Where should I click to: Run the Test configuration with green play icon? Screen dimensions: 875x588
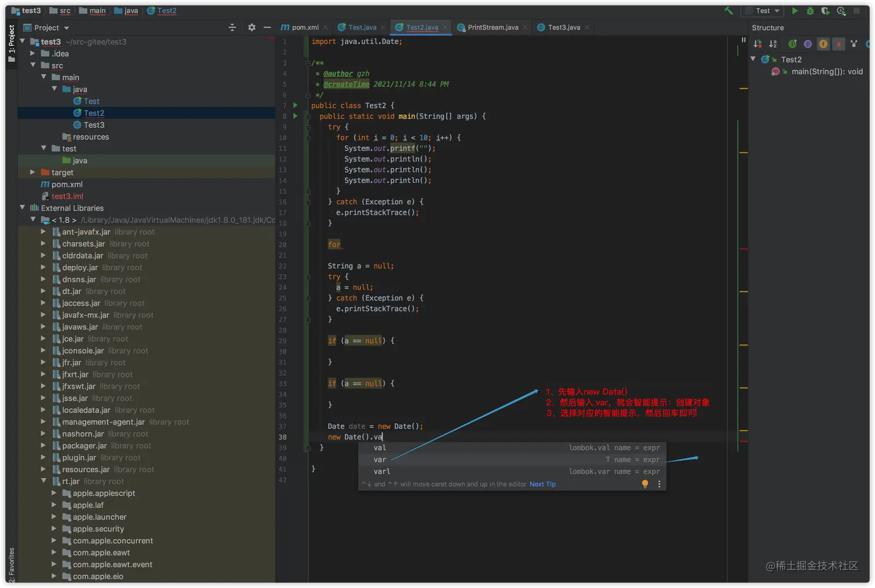click(x=795, y=10)
